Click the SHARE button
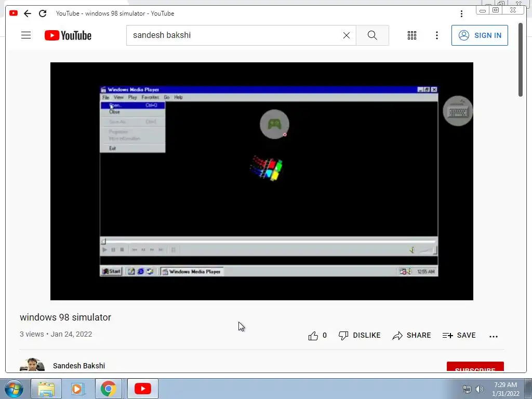The height and width of the screenshot is (399, 532). tap(411, 336)
